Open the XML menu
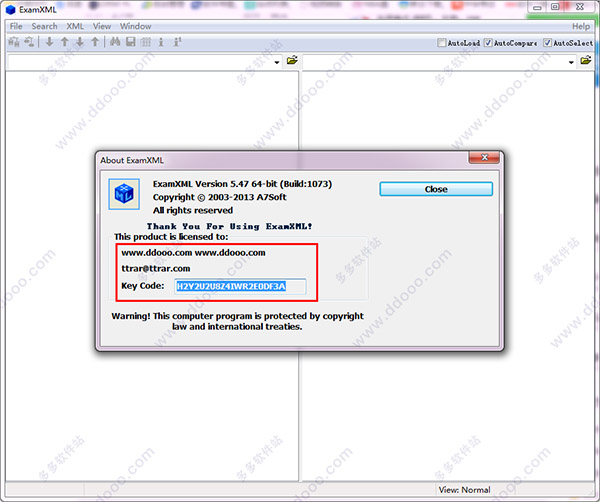The image size is (600, 502). tap(75, 26)
